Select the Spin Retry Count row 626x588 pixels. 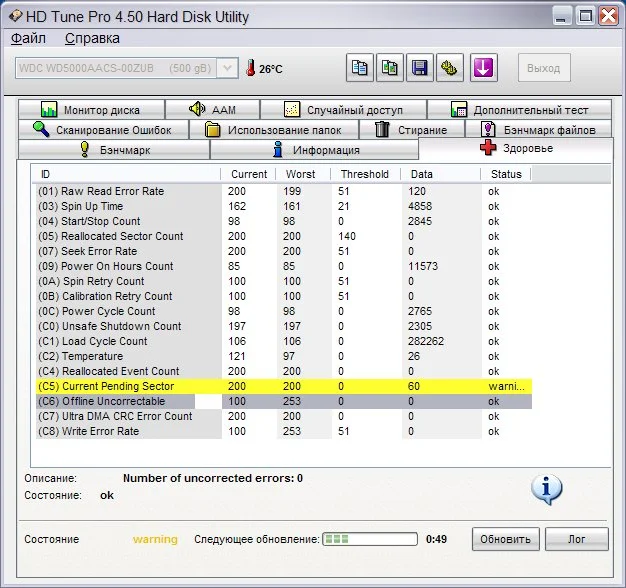[x=284, y=281]
